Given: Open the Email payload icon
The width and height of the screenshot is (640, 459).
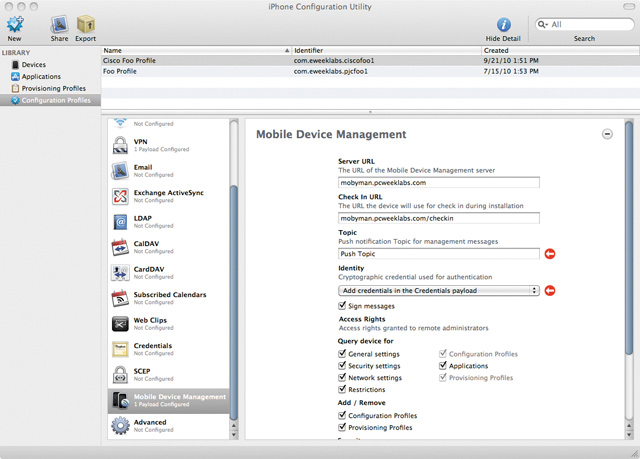Looking at the screenshot, I should pyautogui.click(x=120, y=171).
